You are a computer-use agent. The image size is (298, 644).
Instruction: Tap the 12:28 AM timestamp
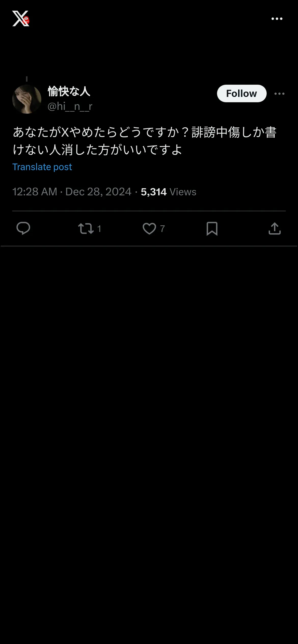click(35, 192)
